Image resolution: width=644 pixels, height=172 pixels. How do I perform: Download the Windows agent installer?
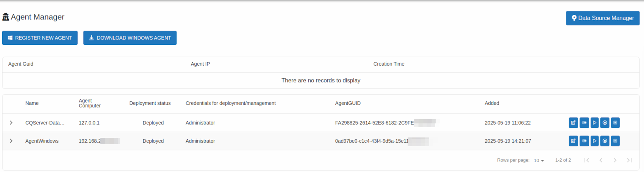[x=130, y=38]
